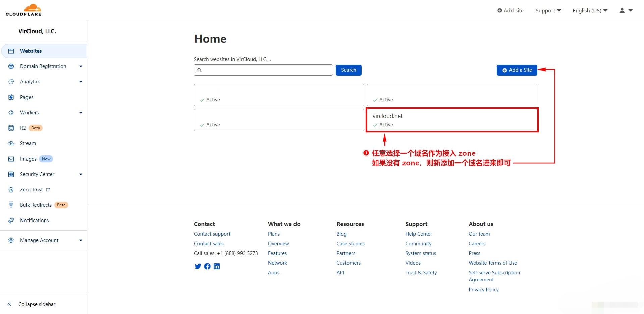Screen dimensions: 644x314
Task: Click the user account profile icon
Action: pyautogui.click(x=622, y=11)
